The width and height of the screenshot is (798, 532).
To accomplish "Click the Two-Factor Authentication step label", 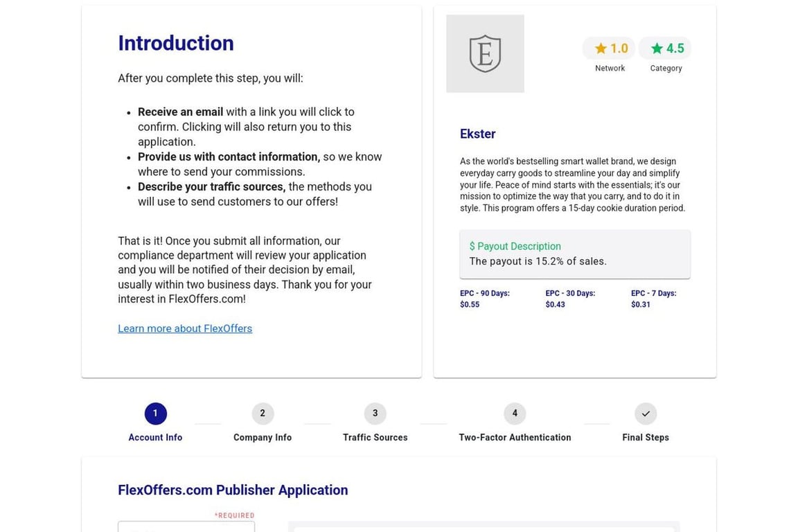I will (515, 437).
